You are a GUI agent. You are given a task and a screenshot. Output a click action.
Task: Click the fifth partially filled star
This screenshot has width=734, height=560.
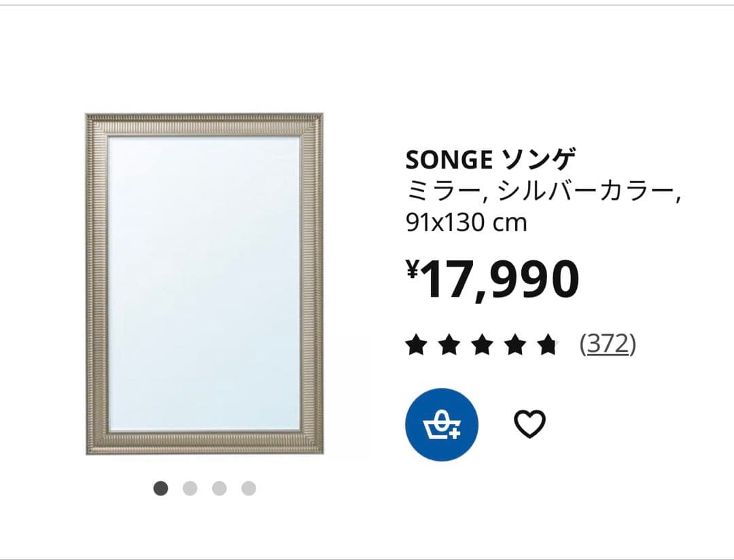click(546, 345)
